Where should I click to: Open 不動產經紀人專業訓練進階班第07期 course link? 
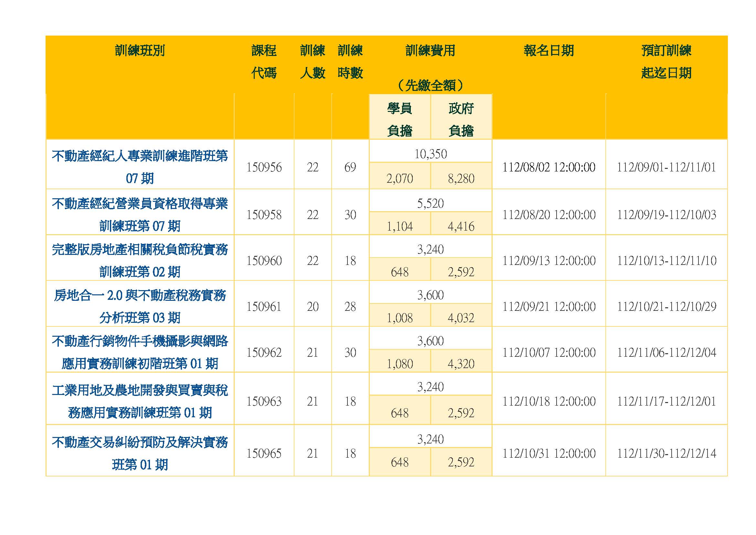point(140,167)
